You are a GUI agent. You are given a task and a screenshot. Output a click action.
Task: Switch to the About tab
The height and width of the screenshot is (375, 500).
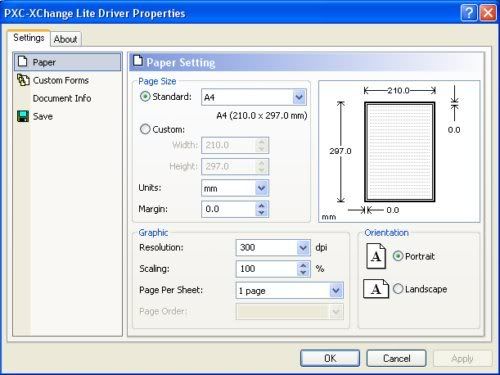coord(66,39)
